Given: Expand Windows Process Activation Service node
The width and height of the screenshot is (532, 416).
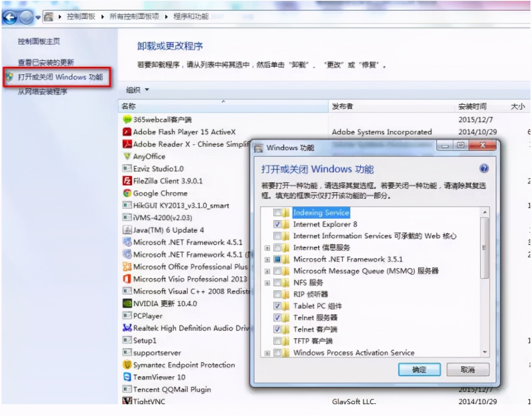Looking at the screenshot, I should click(x=267, y=354).
